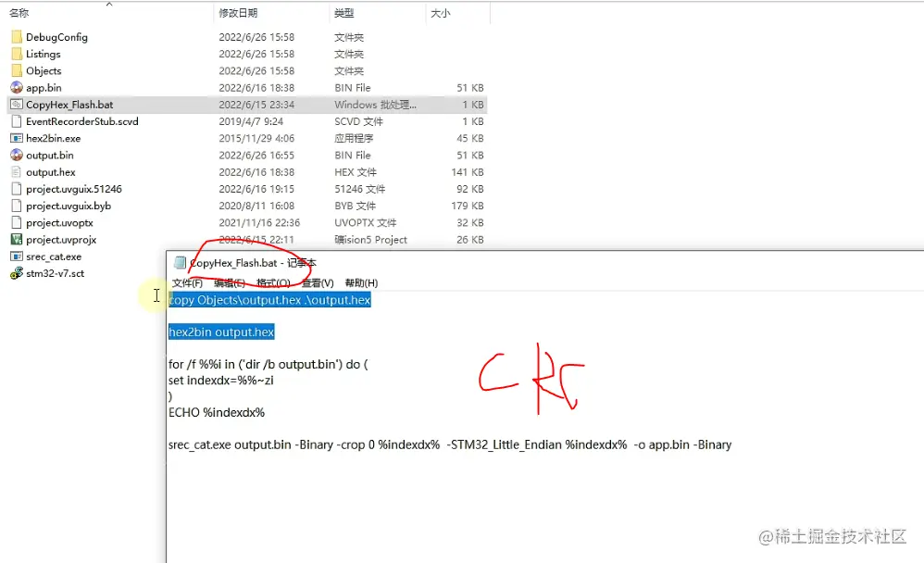This screenshot has width=924, height=563.
Task: Click the project.uvprojx Keil project icon
Action: coord(17,240)
